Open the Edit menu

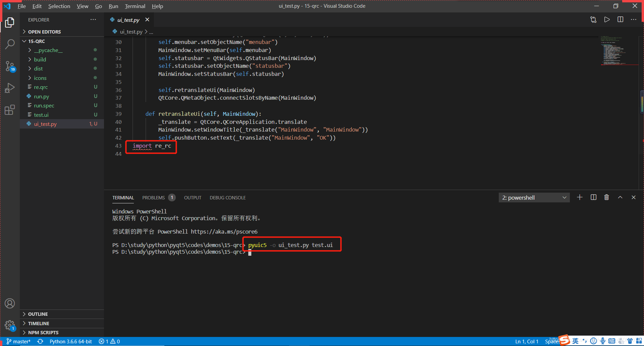click(37, 6)
